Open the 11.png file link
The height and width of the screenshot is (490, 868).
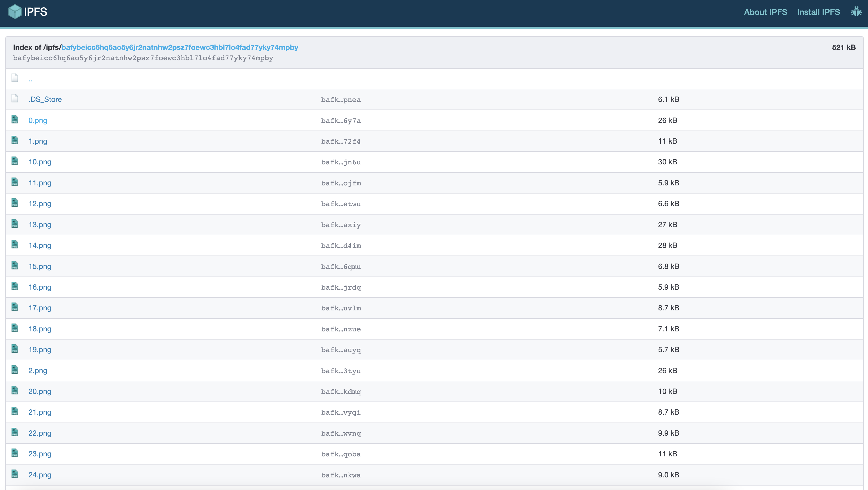pos(40,183)
